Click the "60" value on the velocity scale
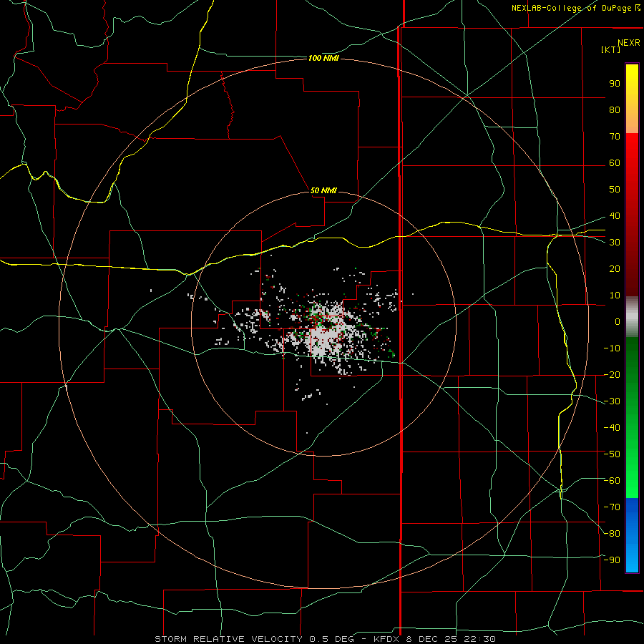The width and height of the screenshot is (644, 644). coord(615,163)
